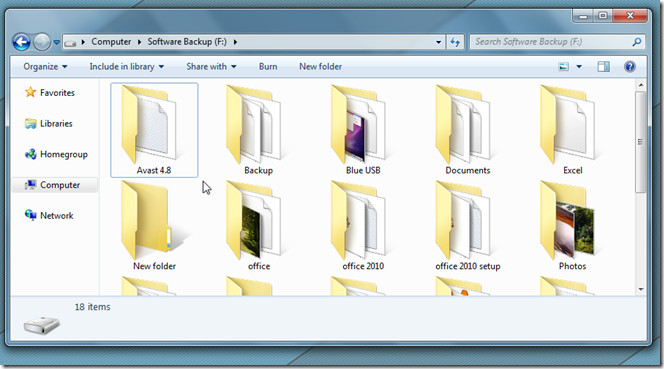Expand arrow before Computer in breadcrumb
Screen dimensions: 664x369
click(83, 42)
